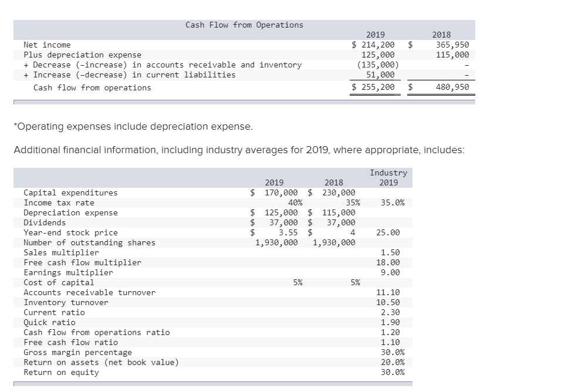The image size is (561, 392).
Task: Click the Plus depreciation expense row label
Action: click(x=82, y=55)
